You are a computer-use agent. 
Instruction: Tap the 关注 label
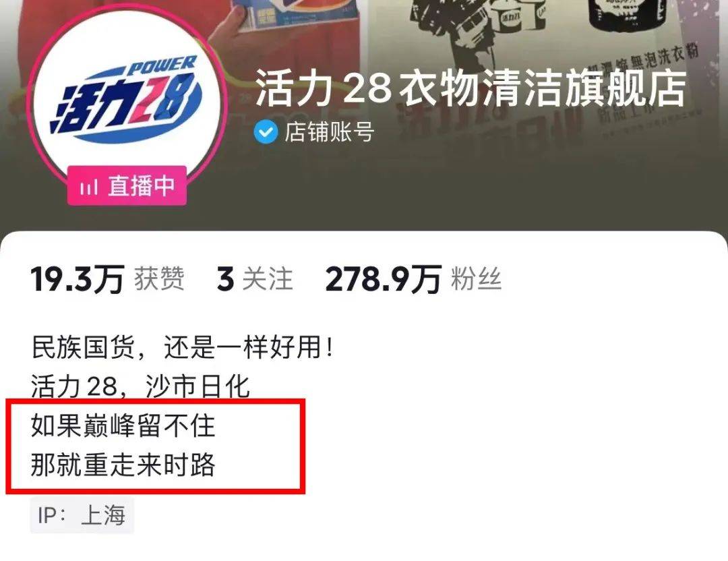[268, 280]
